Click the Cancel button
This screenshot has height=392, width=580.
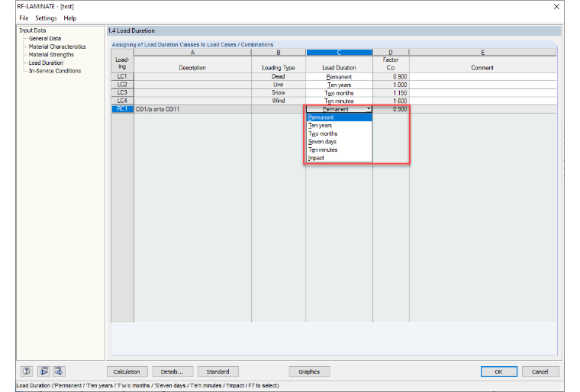[x=540, y=371]
